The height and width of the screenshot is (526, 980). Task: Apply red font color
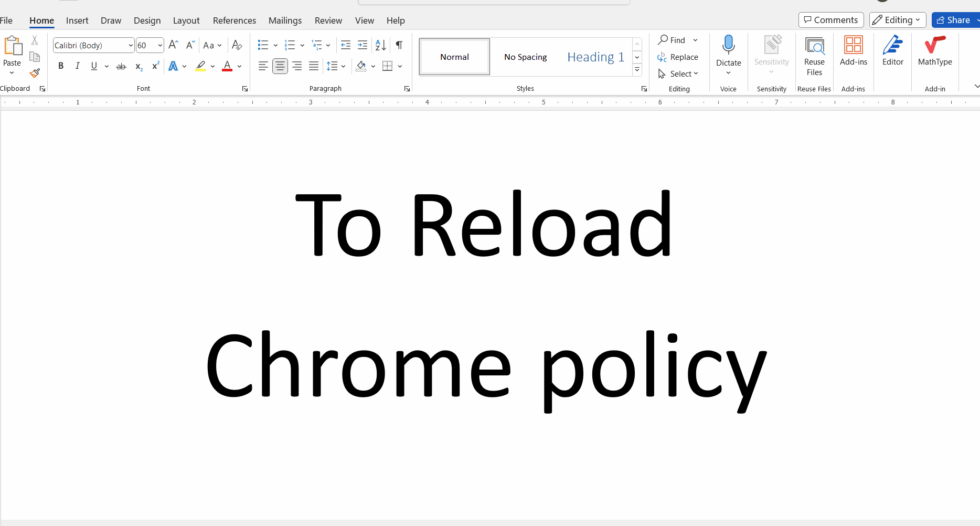[x=227, y=66]
